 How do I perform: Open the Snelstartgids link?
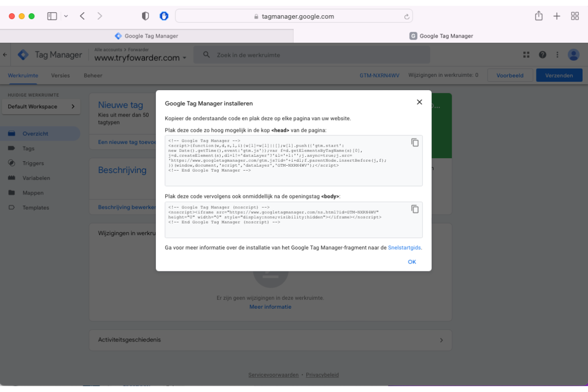pos(404,248)
